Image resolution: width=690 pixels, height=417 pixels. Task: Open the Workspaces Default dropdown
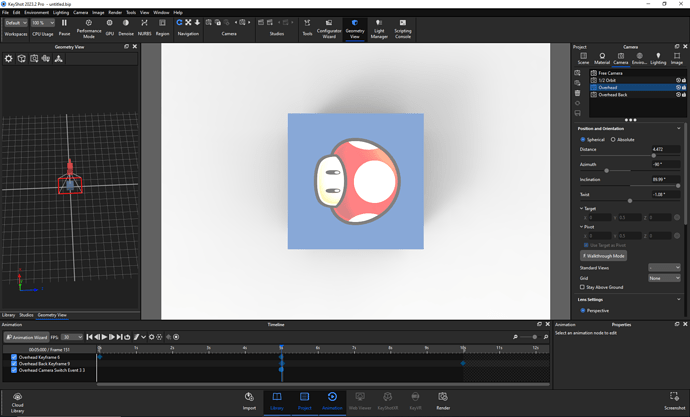[x=16, y=23]
